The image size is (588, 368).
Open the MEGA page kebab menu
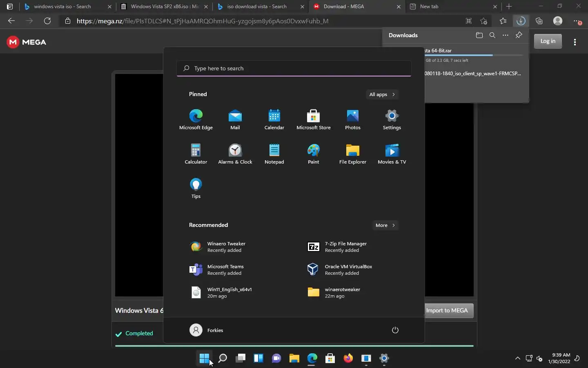575,42
